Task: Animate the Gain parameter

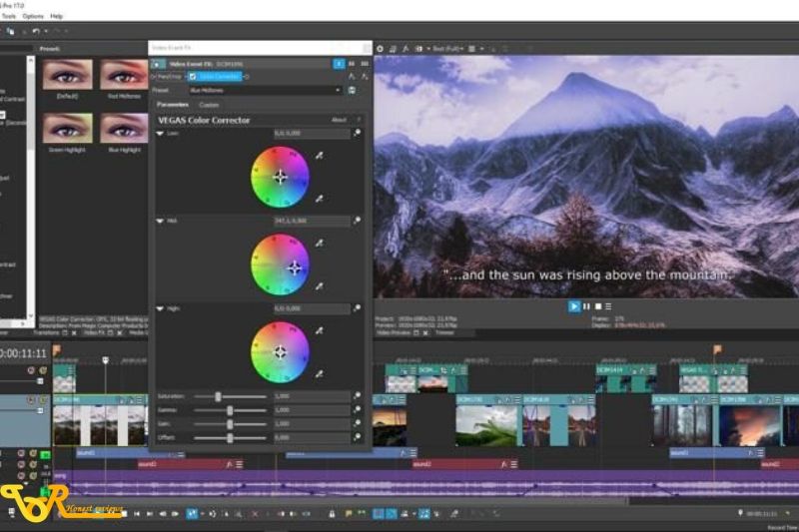Action: pyautogui.click(x=358, y=423)
